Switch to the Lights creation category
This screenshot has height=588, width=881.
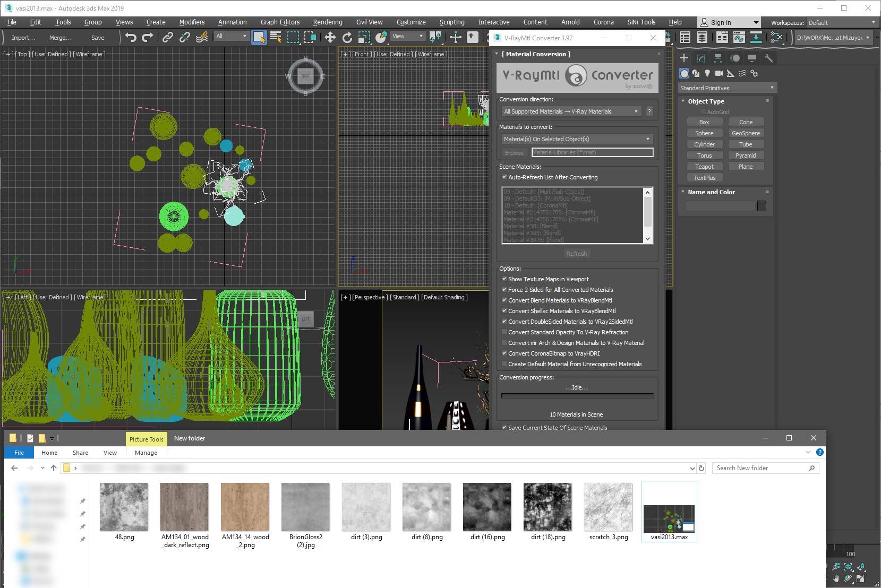click(x=707, y=73)
